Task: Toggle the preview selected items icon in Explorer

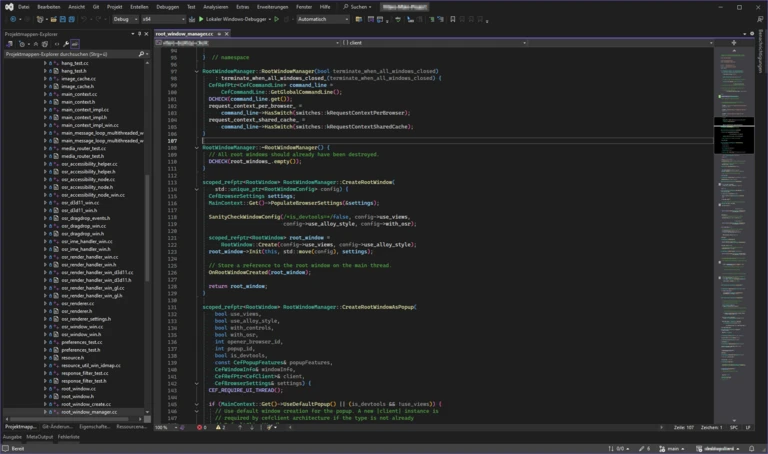Action: point(74,44)
